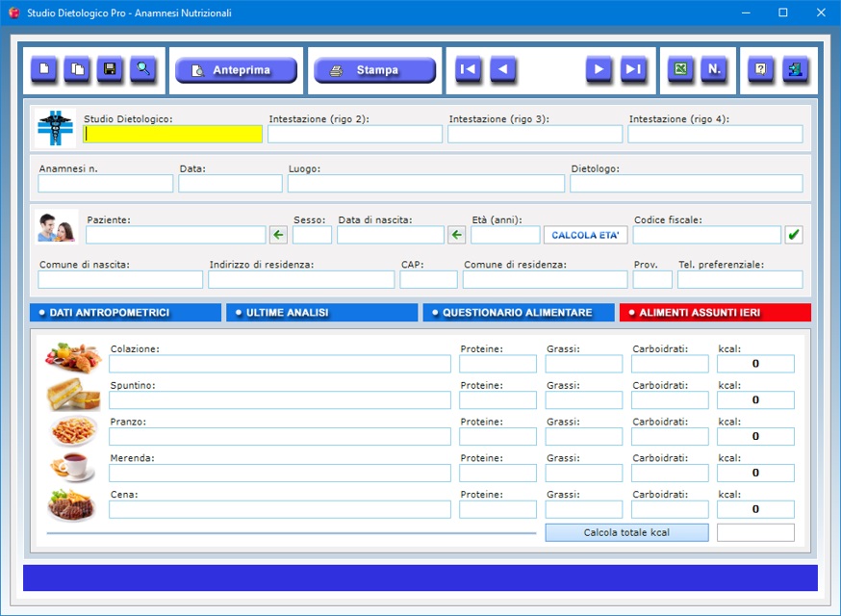This screenshot has width=841, height=616.
Task: Click the Merenda food description field
Action: [x=280, y=474]
